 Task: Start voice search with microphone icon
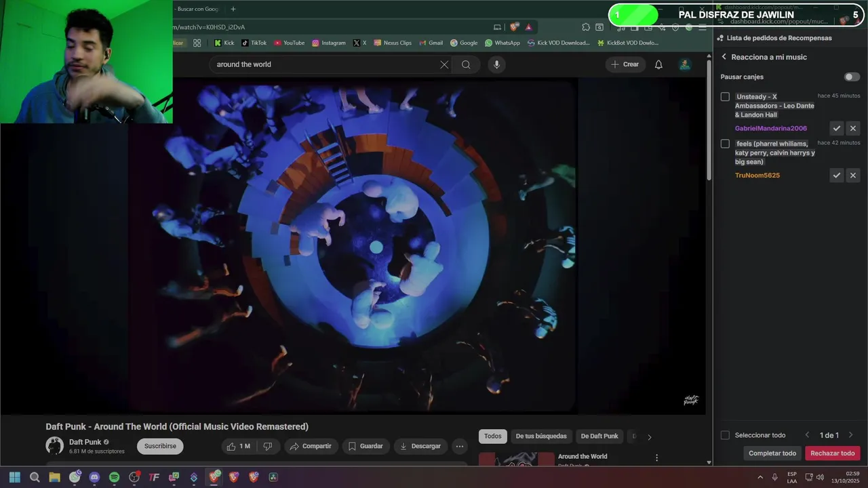click(496, 64)
